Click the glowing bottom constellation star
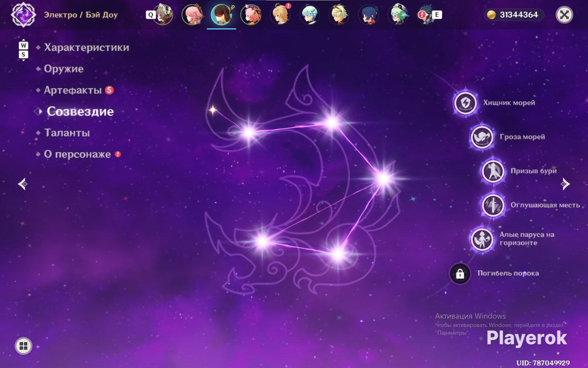 pos(338,254)
